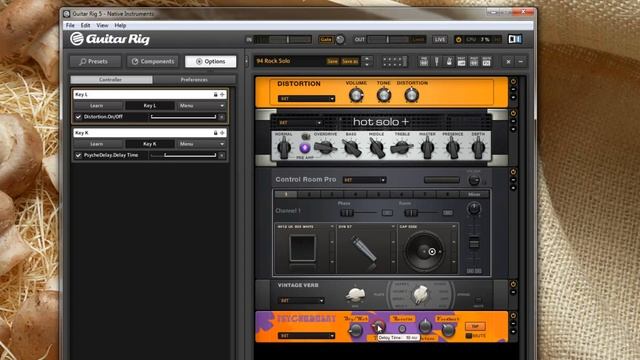Adjust Distortion On/Off range slider

pyautogui.click(x=183, y=117)
